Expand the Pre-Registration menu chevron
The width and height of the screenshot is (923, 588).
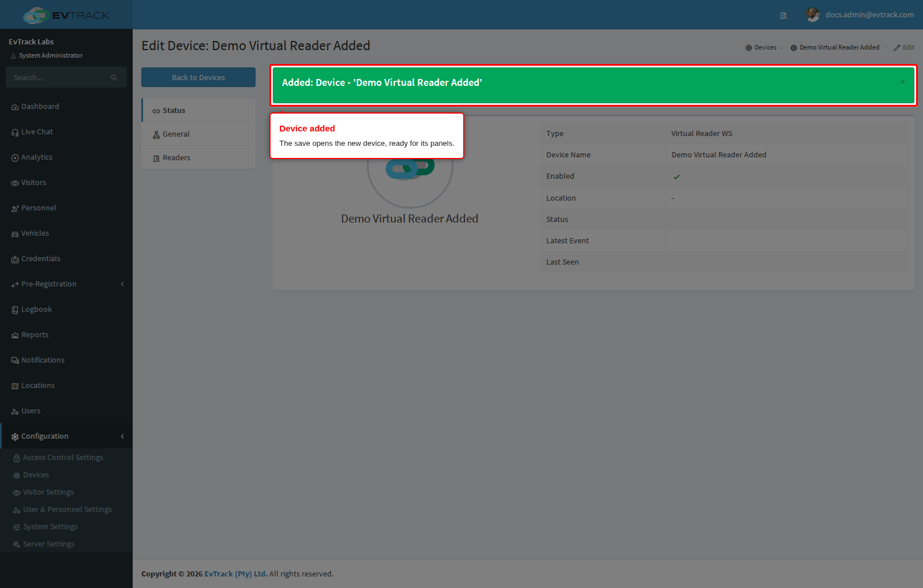[x=122, y=284]
